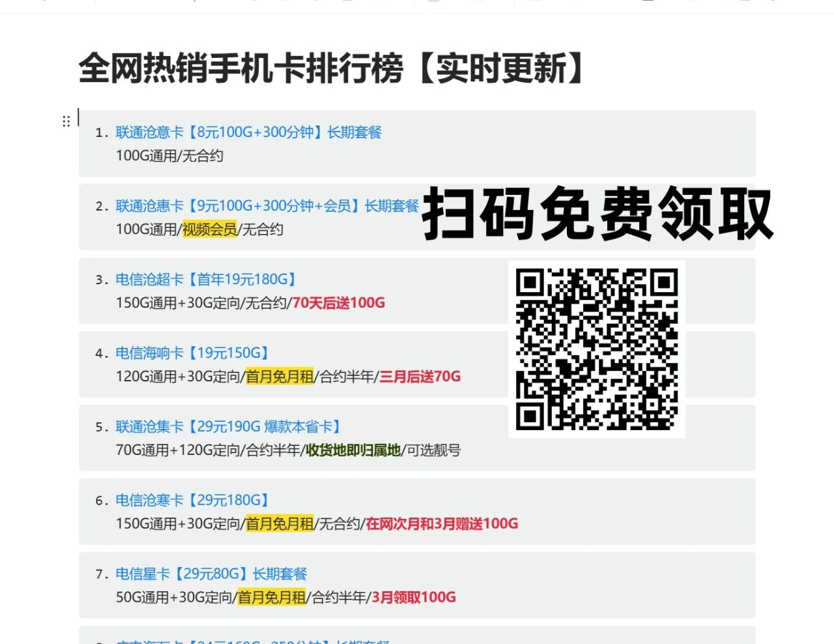
Task: Click the heading 全网热销手机卡排行榜【实时更新】
Action: coord(331,68)
